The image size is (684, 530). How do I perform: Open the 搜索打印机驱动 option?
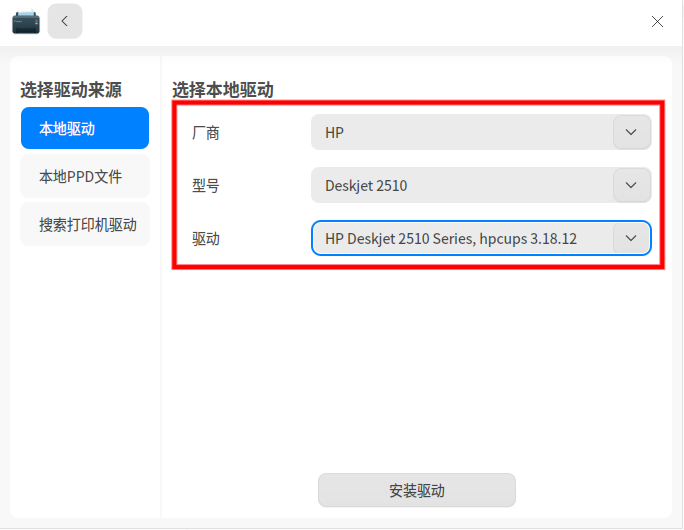(85, 224)
